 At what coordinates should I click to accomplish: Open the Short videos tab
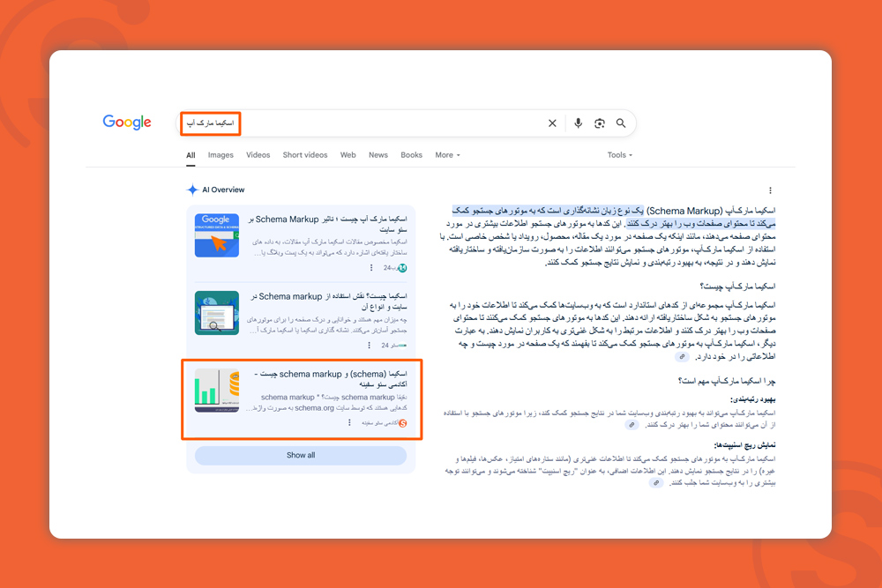(x=305, y=155)
